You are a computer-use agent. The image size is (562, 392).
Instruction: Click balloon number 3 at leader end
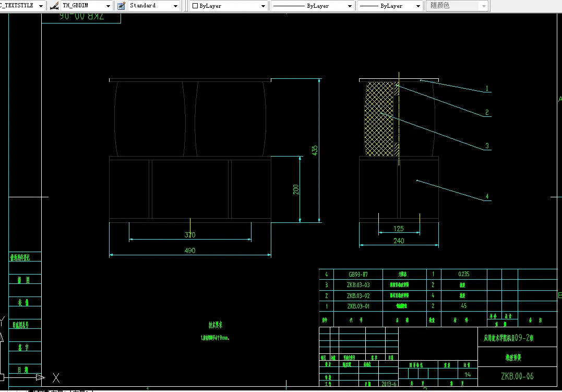coord(487,146)
